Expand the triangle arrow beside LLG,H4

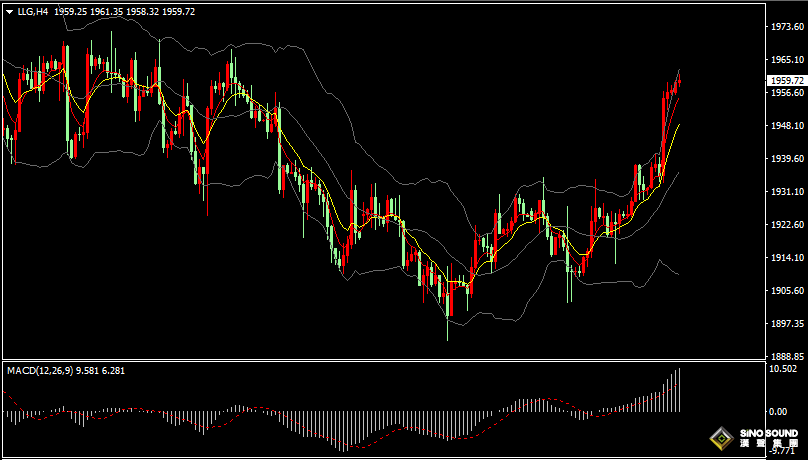10,11
